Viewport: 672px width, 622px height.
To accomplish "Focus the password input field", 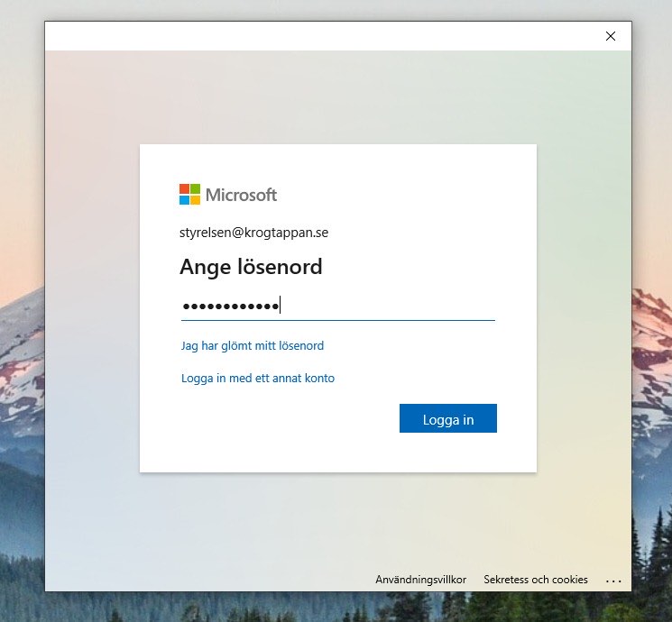I will click(388, 306).
